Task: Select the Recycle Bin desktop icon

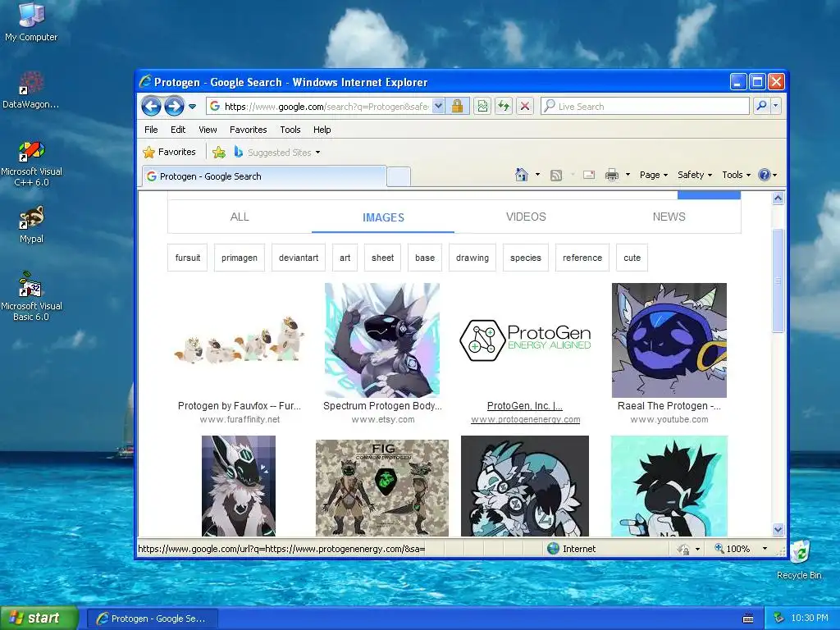Action: 799,559
